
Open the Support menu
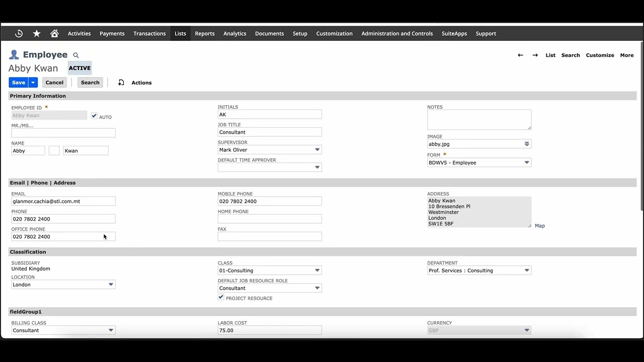(486, 34)
